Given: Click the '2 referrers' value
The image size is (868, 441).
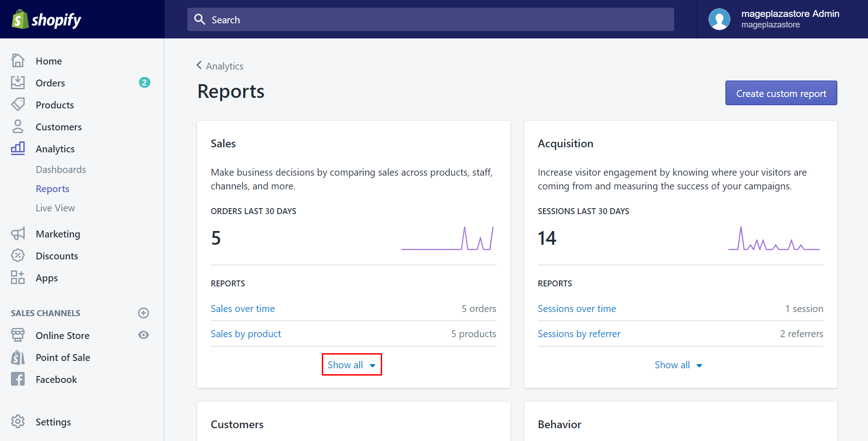Looking at the screenshot, I should point(802,333).
